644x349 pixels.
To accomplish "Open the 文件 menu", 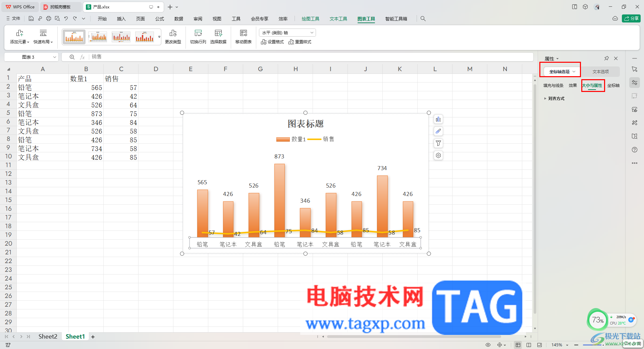I will (x=13, y=19).
